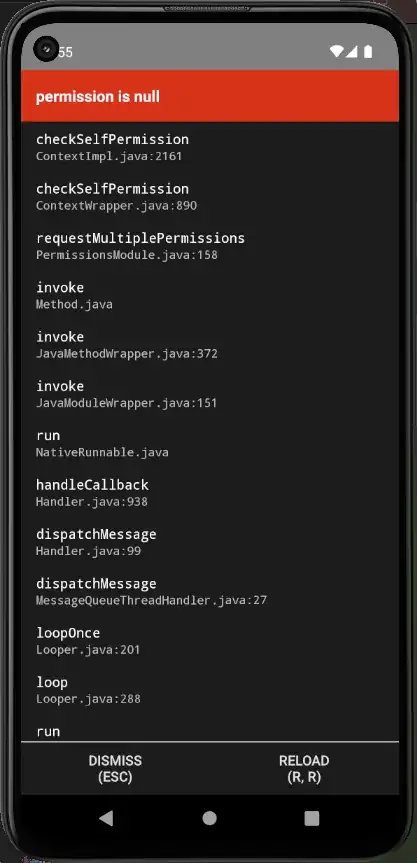Viewport: 417px width, 863px height.
Task: Open the requestMultiplePermissions stack frame
Action: 210,246
